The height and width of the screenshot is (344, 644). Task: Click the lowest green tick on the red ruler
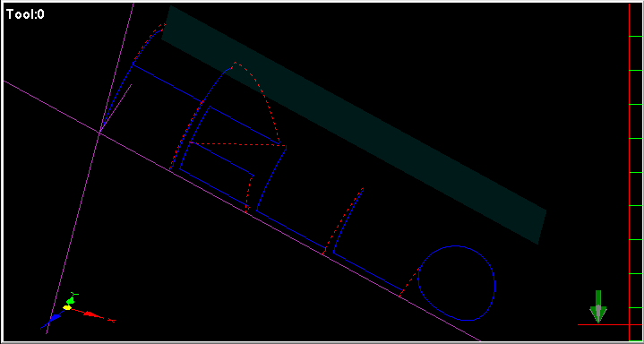pos(635,307)
